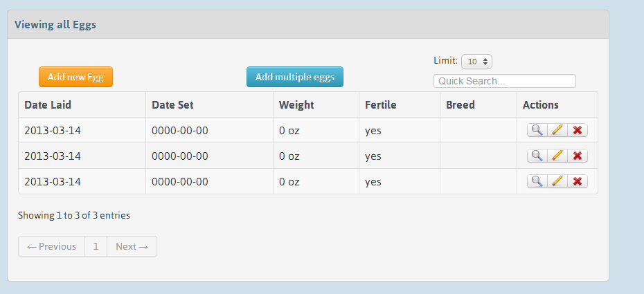The height and width of the screenshot is (294, 644).
Task: Edit the second egg row with pencil
Action: tap(557, 156)
